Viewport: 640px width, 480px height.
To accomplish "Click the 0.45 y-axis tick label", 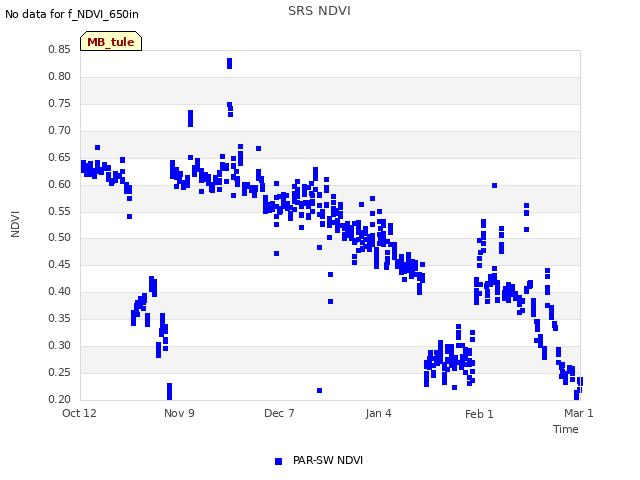I will click(x=60, y=264).
